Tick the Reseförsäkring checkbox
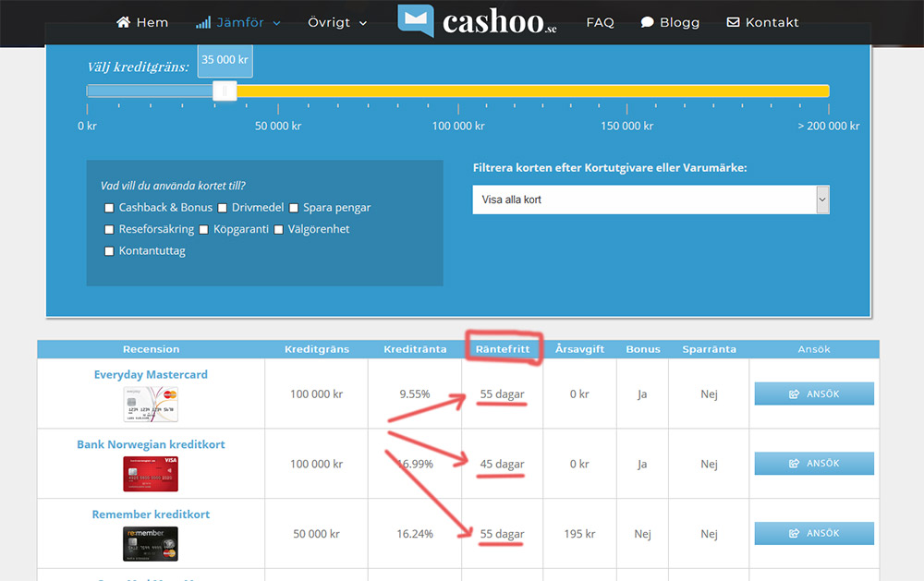Screen dimensions: 924x581 click(x=110, y=229)
